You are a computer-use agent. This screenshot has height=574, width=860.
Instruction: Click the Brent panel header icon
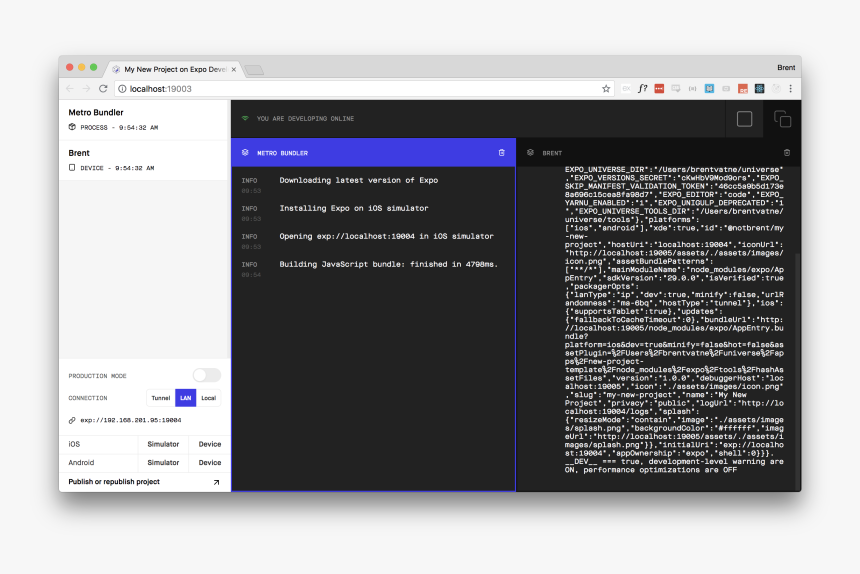tap(530, 153)
